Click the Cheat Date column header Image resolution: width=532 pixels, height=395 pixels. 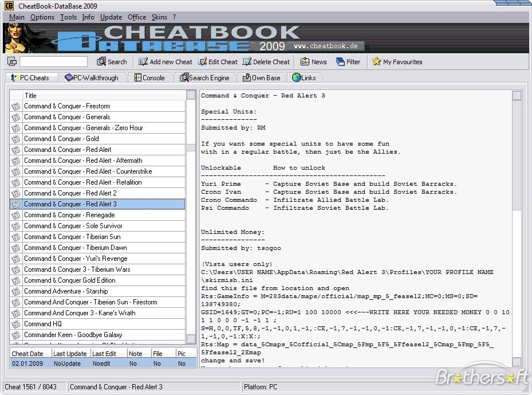tap(30, 354)
